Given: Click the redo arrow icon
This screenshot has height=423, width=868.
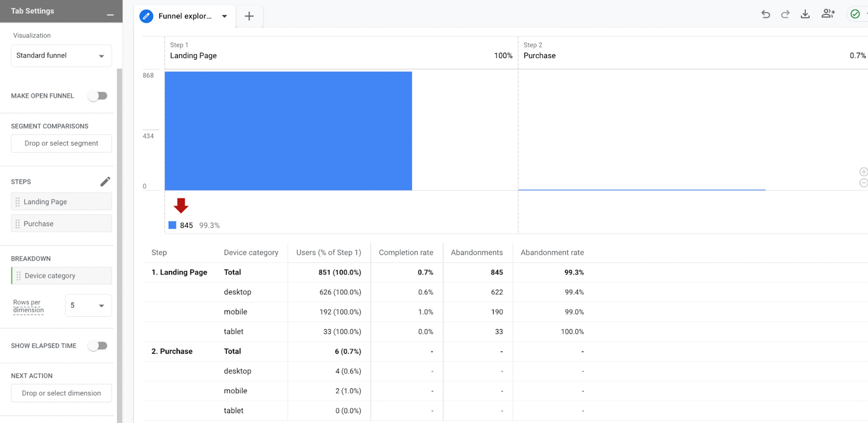Looking at the screenshot, I should point(785,15).
